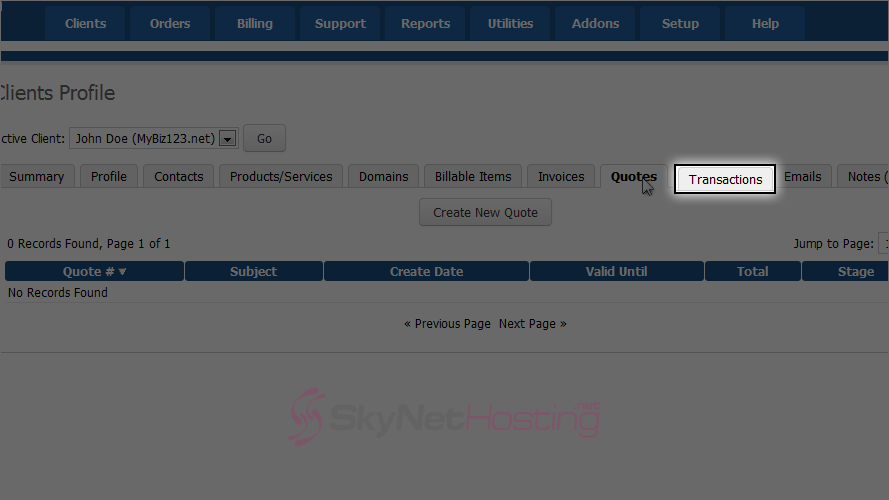Click Create New Quote button

[x=485, y=213]
